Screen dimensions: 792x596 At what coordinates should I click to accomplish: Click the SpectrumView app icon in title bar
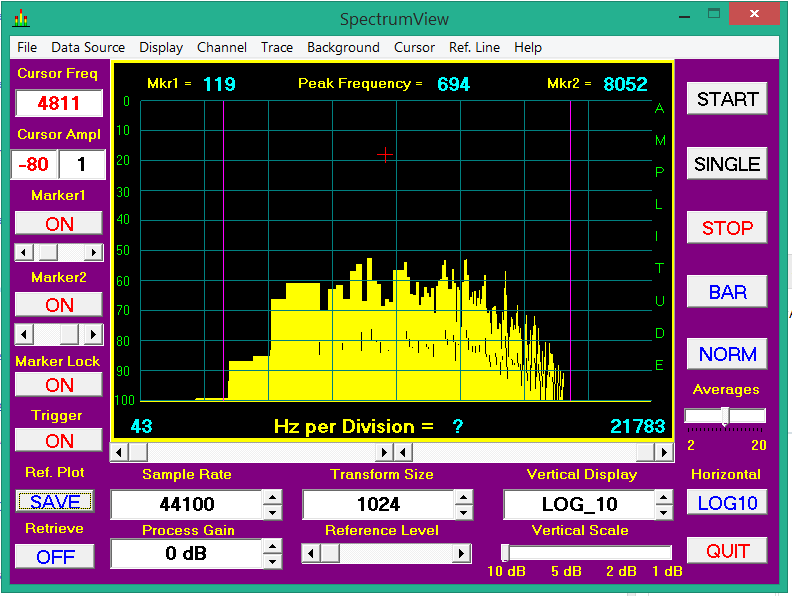[x=20, y=19]
